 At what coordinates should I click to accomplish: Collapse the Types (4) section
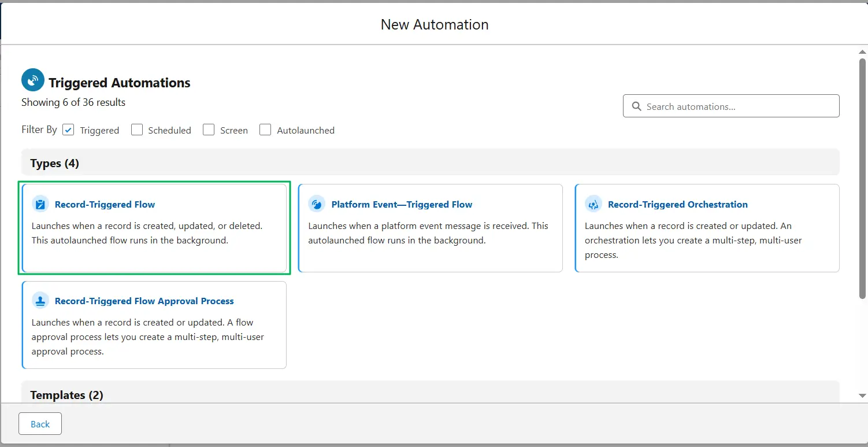pyautogui.click(x=54, y=163)
